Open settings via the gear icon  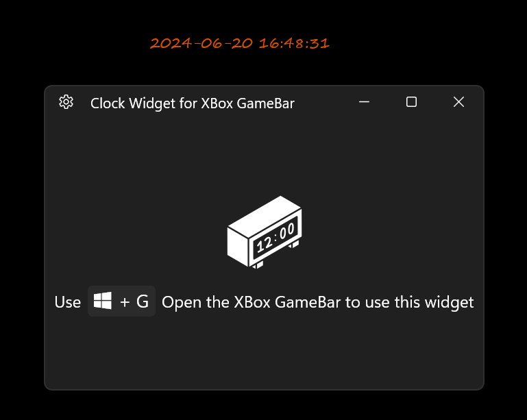point(66,102)
